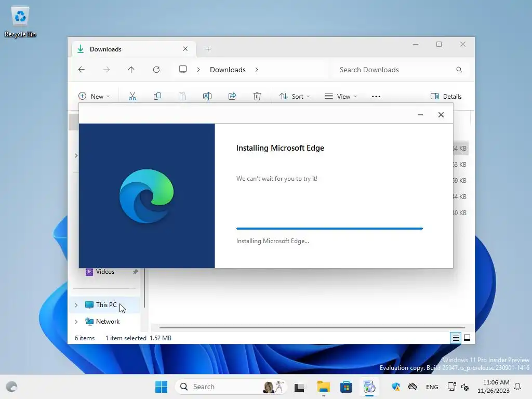
Task: Click the Paste icon in toolbar
Action: 182,96
